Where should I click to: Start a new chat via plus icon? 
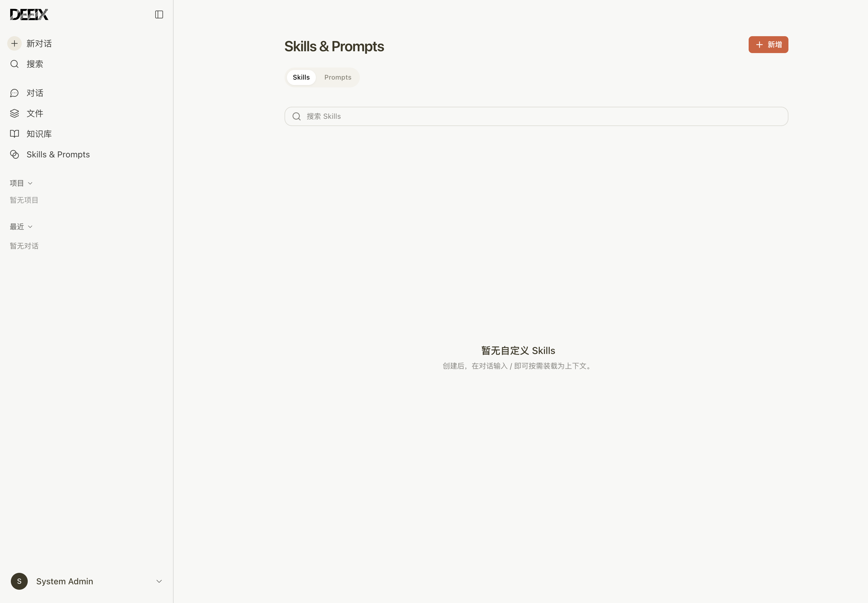(14, 43)
